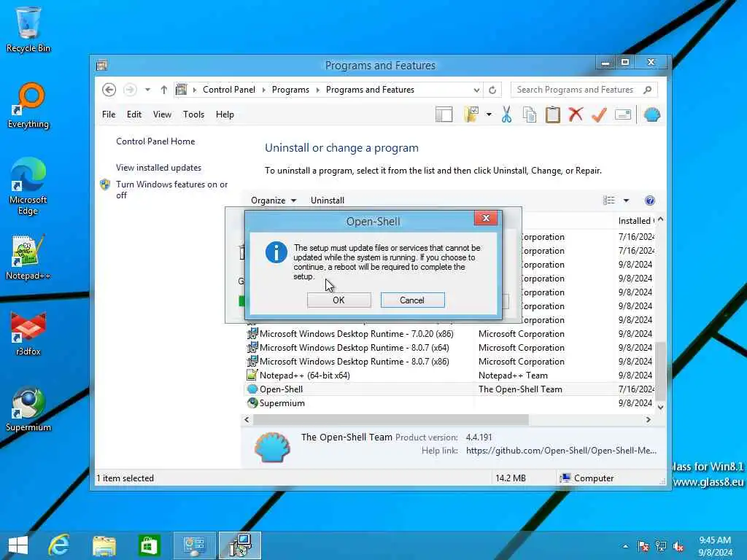Select Supermium in the program list
This screenshot has width=747, height=560.
click(x=282, y=402)
